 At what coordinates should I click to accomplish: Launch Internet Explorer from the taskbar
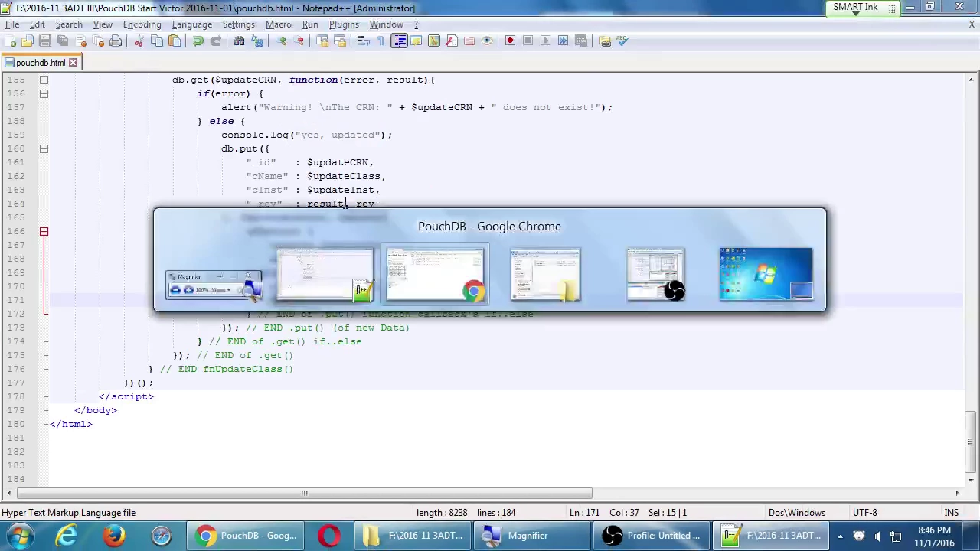click(67, 536)
